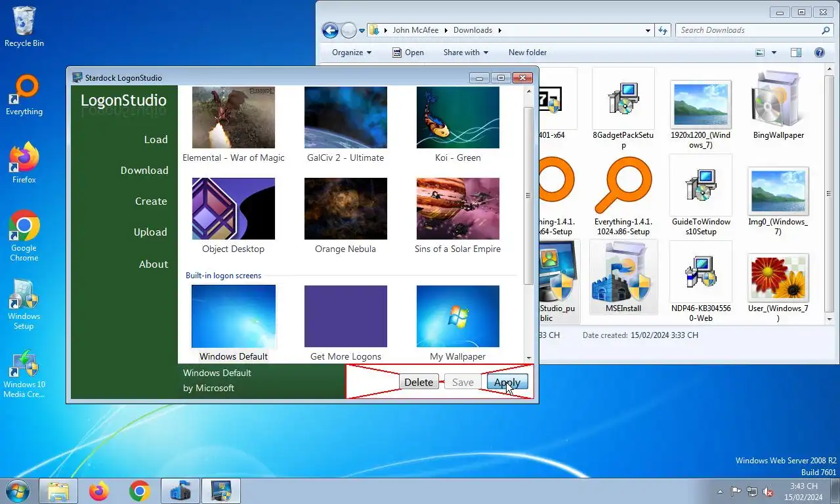The image size is (840, 504).
Task: Click Open in Explorer toolbar
Action: [x=408, y=52]
